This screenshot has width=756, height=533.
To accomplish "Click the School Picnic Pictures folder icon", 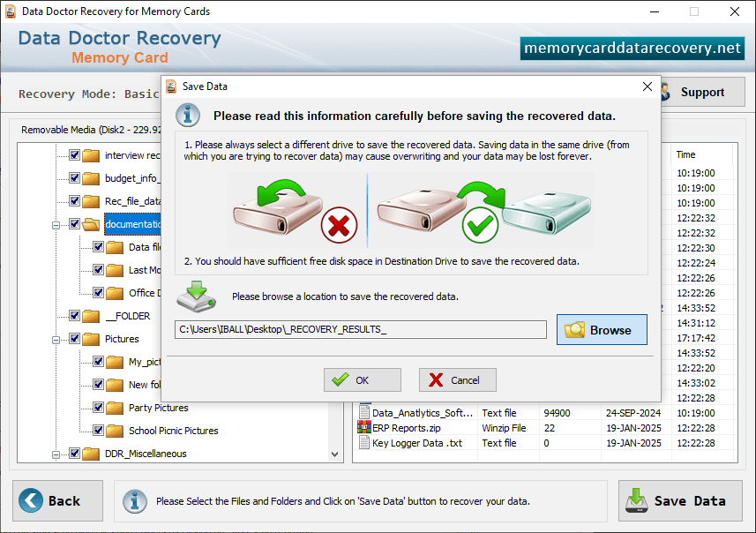I will point(115,431).
